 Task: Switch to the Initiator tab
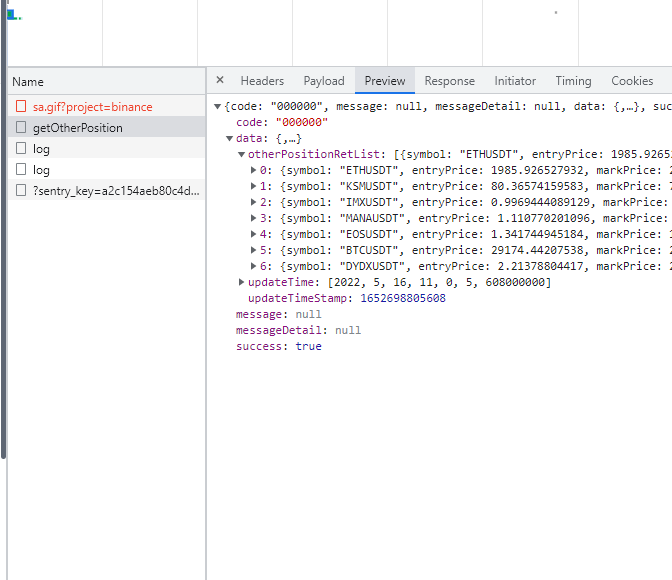[x=515, y=81]
